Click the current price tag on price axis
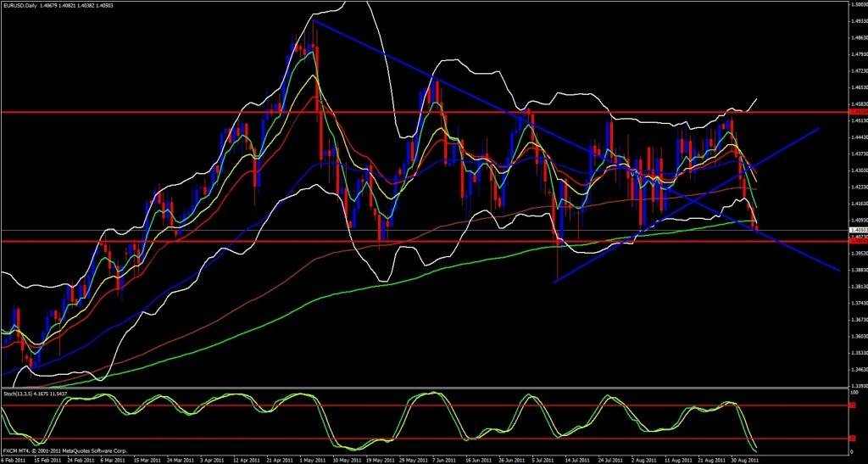Viewport: 868px width, 464px height. (856, 230)
